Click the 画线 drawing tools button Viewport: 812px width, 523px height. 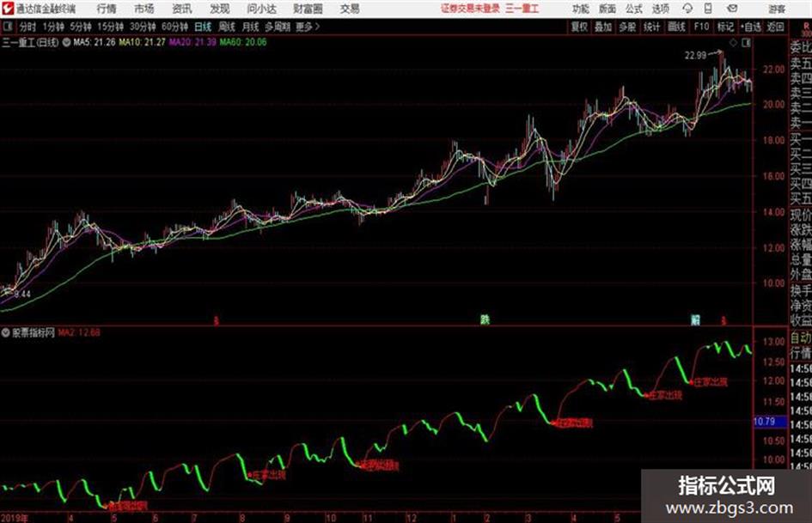click(676, 27)
